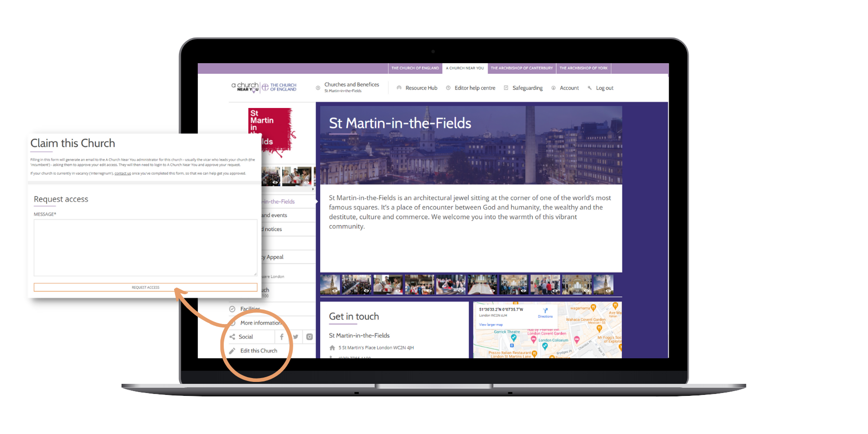
Task: Open the church's Instagram icon
Action: click(x=310, y=337)
